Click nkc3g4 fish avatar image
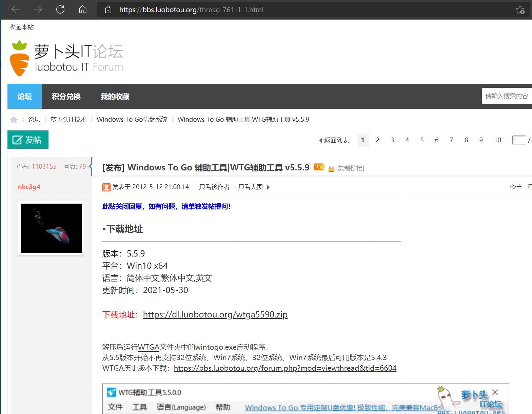Screen dimensions: 532x414 [x=51, y=228]
